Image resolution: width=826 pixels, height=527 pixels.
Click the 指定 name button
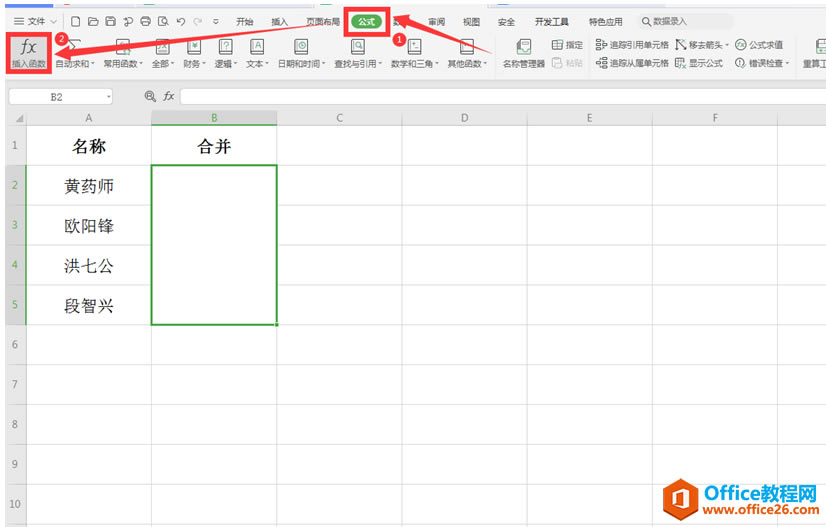[x=567, y=45]
